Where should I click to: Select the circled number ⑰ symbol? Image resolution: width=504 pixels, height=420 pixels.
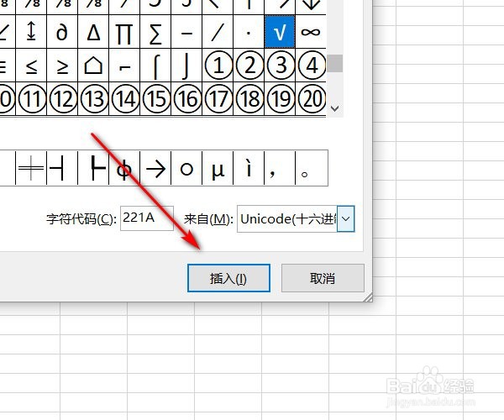(218, 98)
